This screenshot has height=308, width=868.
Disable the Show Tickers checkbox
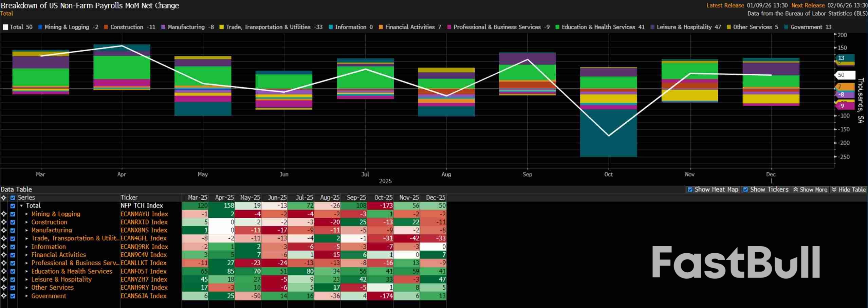(x=745, y=189)
